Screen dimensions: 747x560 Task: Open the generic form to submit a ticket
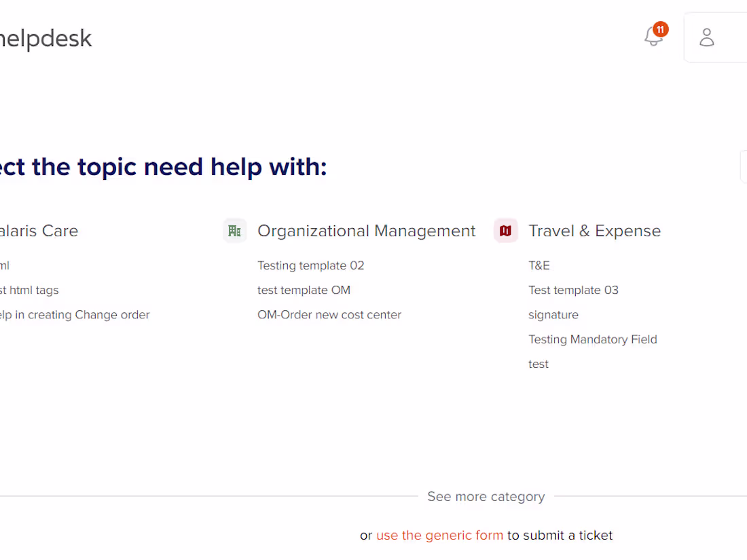(x=439, y=535)
